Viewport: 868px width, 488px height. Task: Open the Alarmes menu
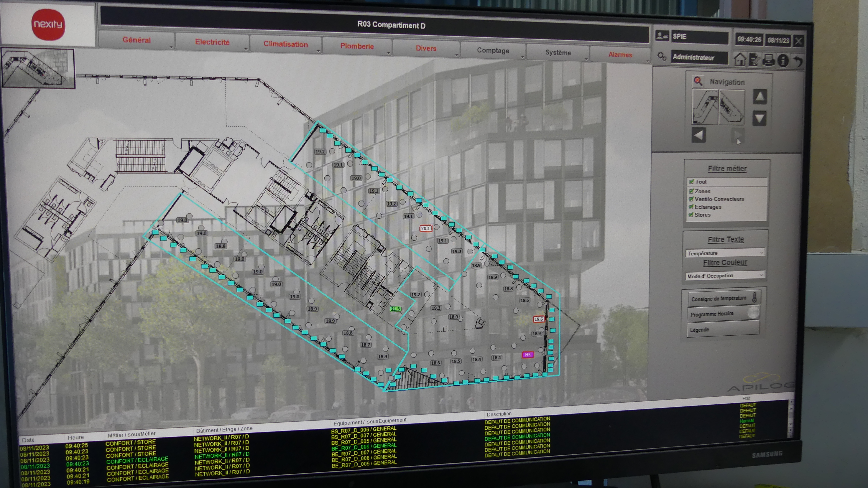point(620,55)
